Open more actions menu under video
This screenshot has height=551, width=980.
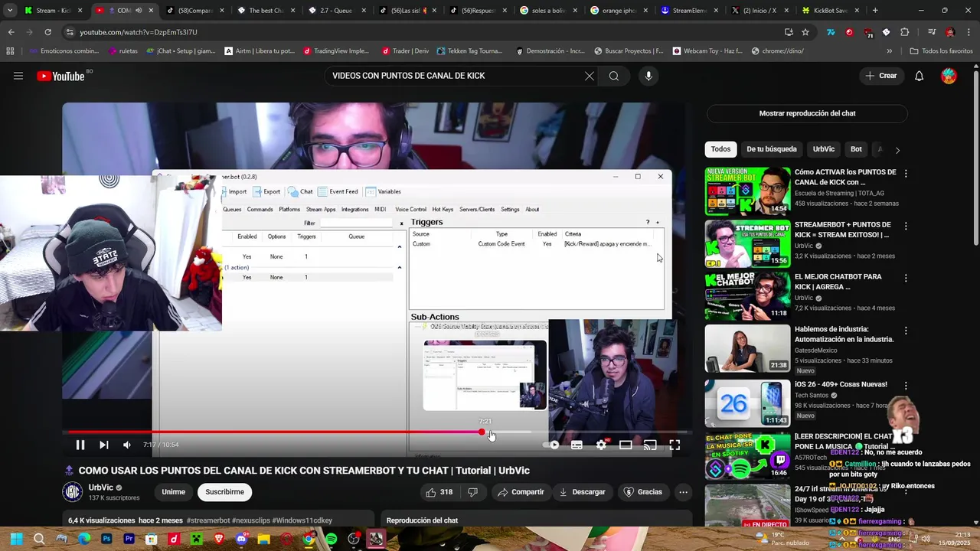pyautogui.click(x=683, y=492)
